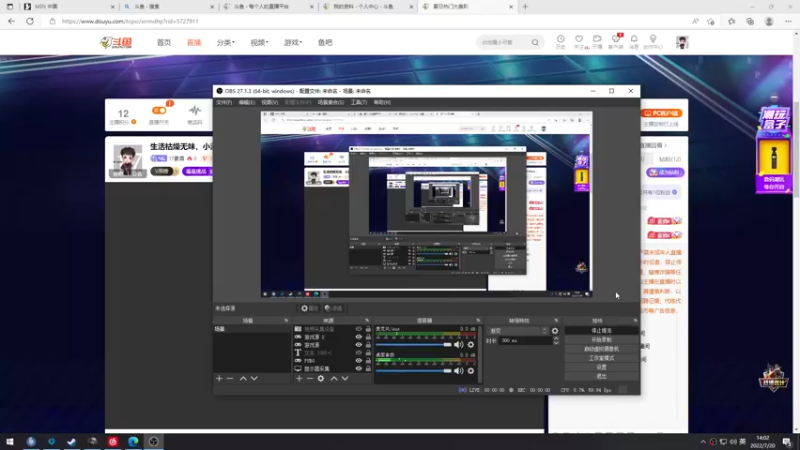Click the Douyu logo
The image size is (800, 450).
(116, 42)
